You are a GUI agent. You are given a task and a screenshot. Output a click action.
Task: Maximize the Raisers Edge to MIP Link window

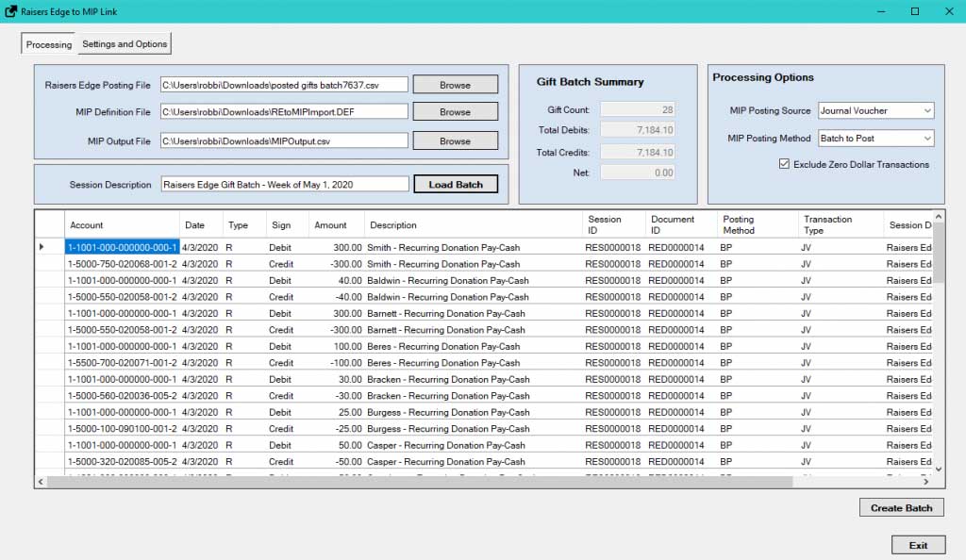click(915, 11)
